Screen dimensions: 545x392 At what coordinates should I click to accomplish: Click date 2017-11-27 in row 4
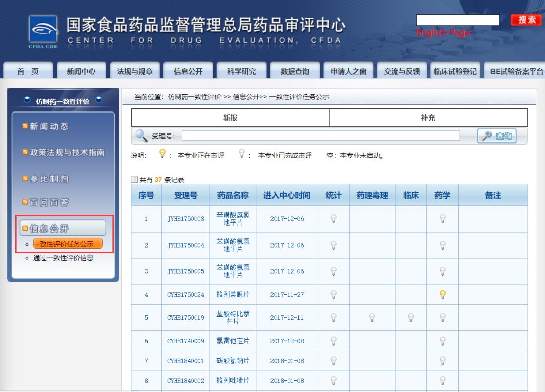(287, 295)
